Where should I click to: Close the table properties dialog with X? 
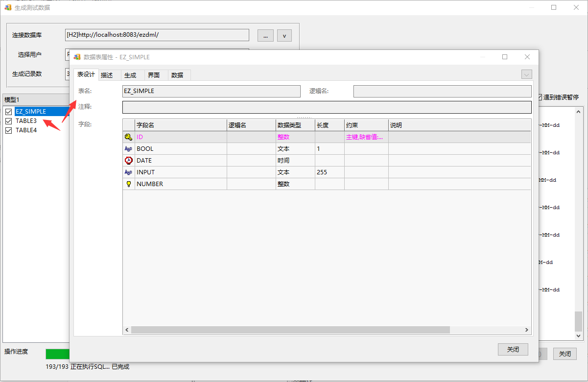527,57
